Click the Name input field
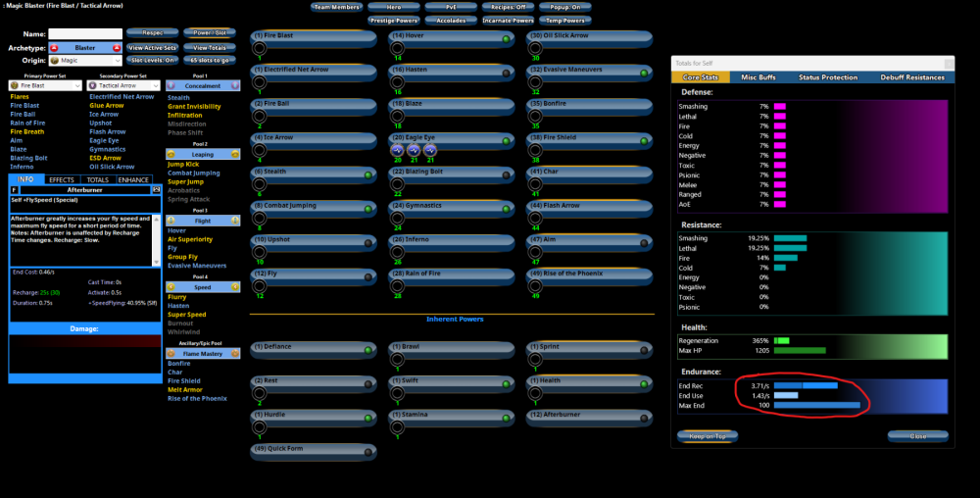The image size is (980, 498). pos(85,33)
